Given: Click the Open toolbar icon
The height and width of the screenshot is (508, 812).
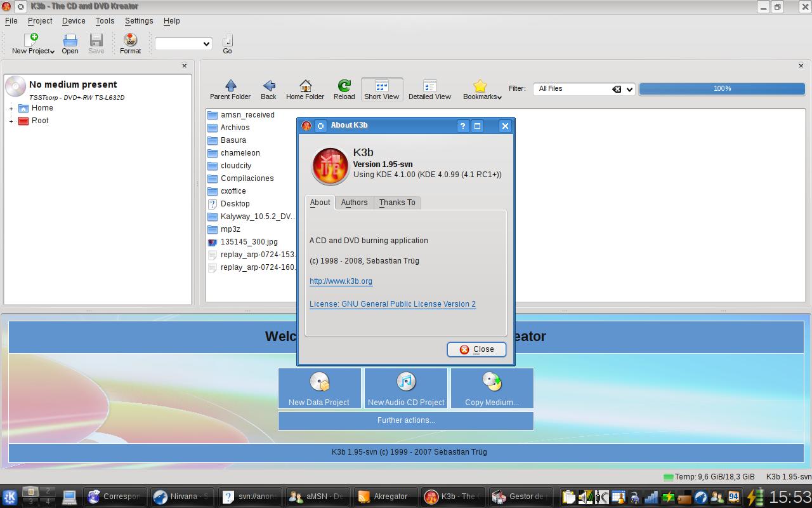Looking at the screenshot, I should [x=70, y=40].
